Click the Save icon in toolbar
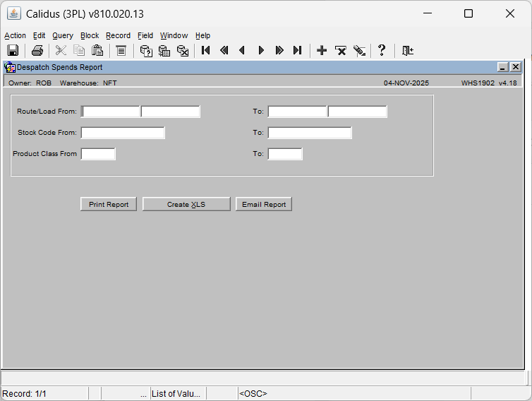The image size is (532, 401). pos(12,50)
